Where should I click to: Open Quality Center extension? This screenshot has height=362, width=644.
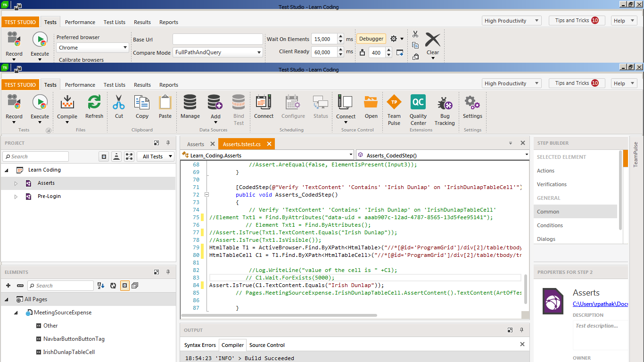point(418,103)
